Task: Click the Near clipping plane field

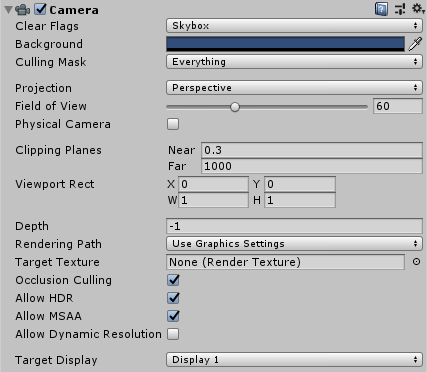Action: 312,150
